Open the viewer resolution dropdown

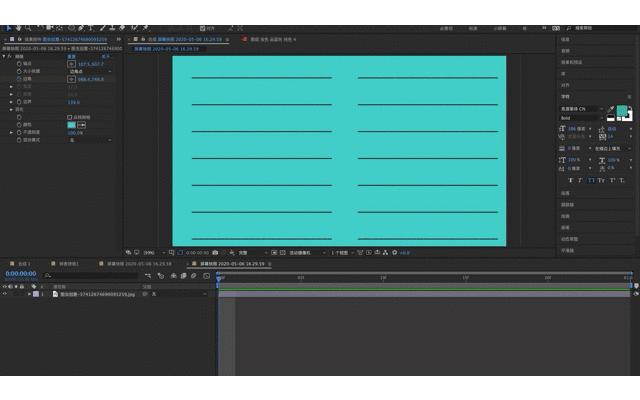pos(253,253)
